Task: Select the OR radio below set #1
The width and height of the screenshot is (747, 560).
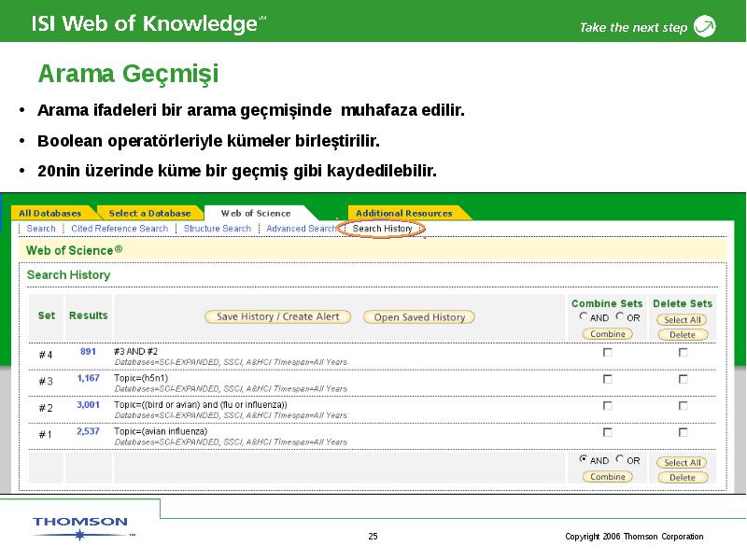Action: pyautogui.click(x=619, y=458)
